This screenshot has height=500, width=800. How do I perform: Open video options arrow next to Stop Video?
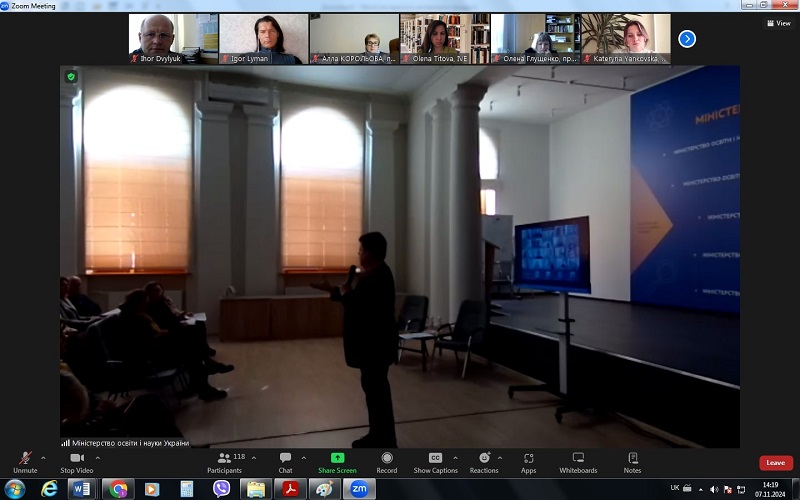[x=98, y=458]
